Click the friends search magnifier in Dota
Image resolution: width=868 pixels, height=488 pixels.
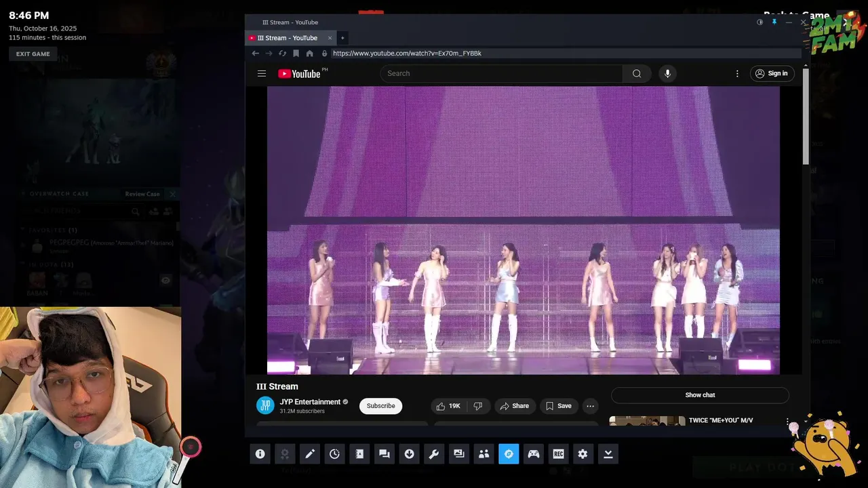(x=136, y=211)
